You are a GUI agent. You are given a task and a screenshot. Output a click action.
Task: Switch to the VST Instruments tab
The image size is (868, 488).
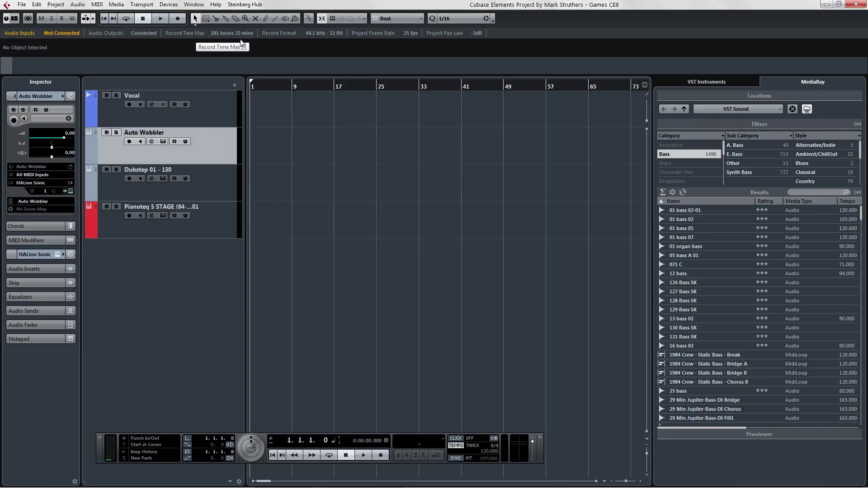[706, 82]
